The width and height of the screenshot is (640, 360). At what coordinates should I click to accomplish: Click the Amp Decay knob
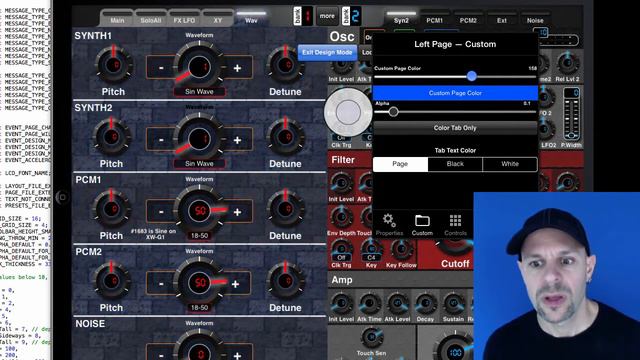click(x=425, y=304)
